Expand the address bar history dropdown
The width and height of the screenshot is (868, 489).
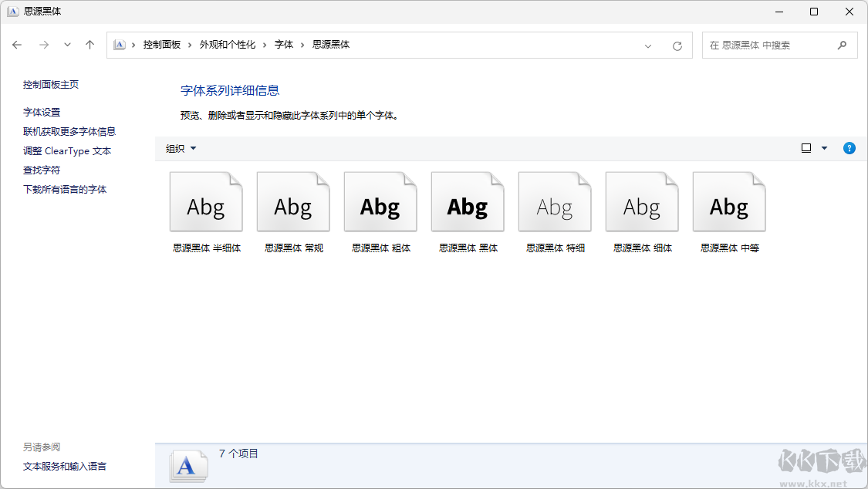click(x=648, y=45)
